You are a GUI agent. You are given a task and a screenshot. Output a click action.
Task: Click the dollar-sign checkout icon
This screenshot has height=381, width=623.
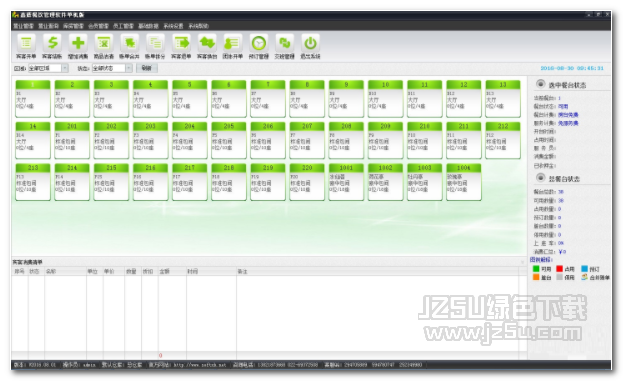coord(52,43)
